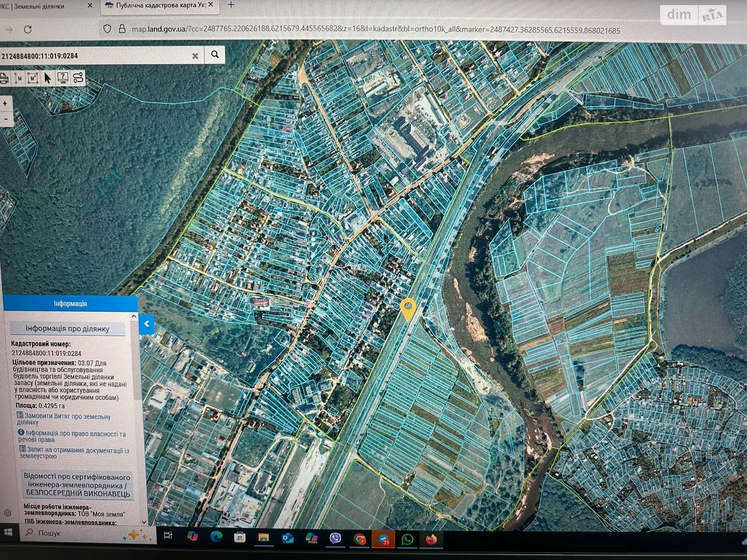Zoom out the map with minus button
This screenshot has height=560, width=747.
[x=5, y=119]
